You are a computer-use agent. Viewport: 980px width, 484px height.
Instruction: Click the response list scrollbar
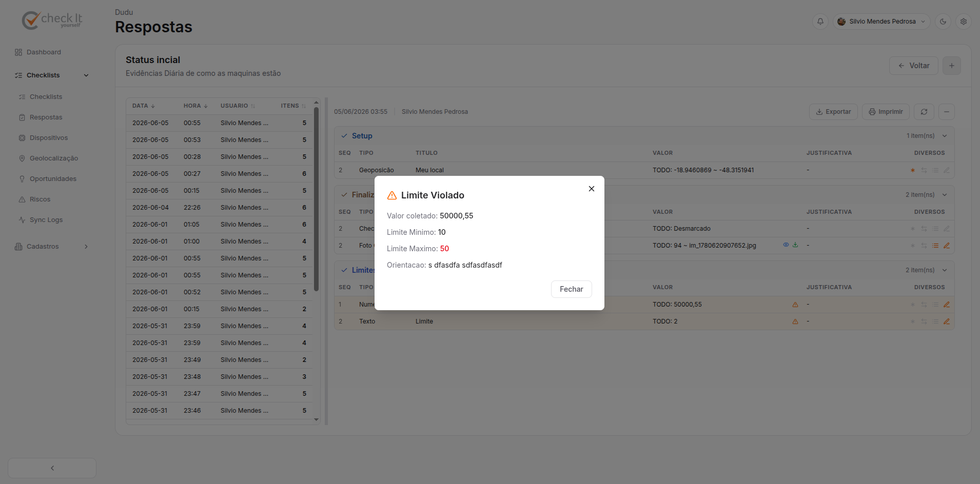(x=316, y=199)
